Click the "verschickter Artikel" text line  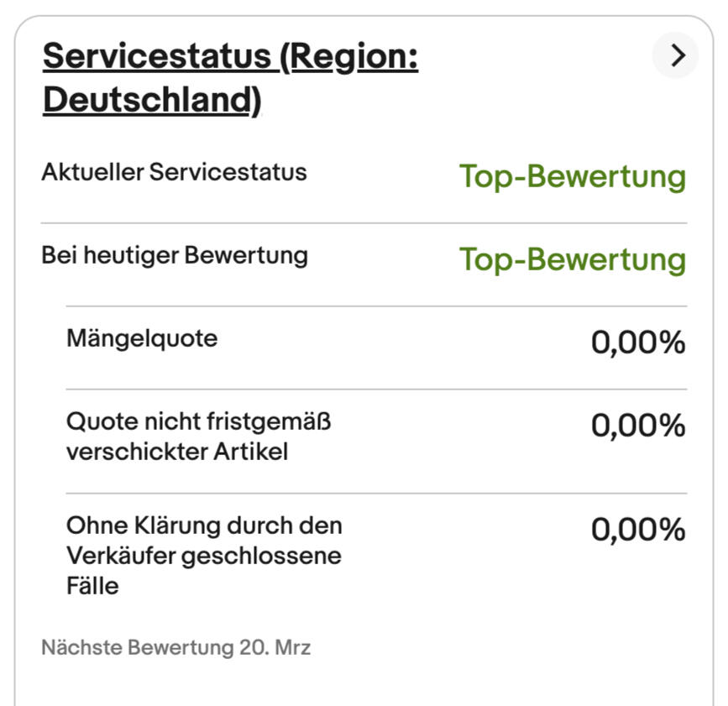pos(177,452)
